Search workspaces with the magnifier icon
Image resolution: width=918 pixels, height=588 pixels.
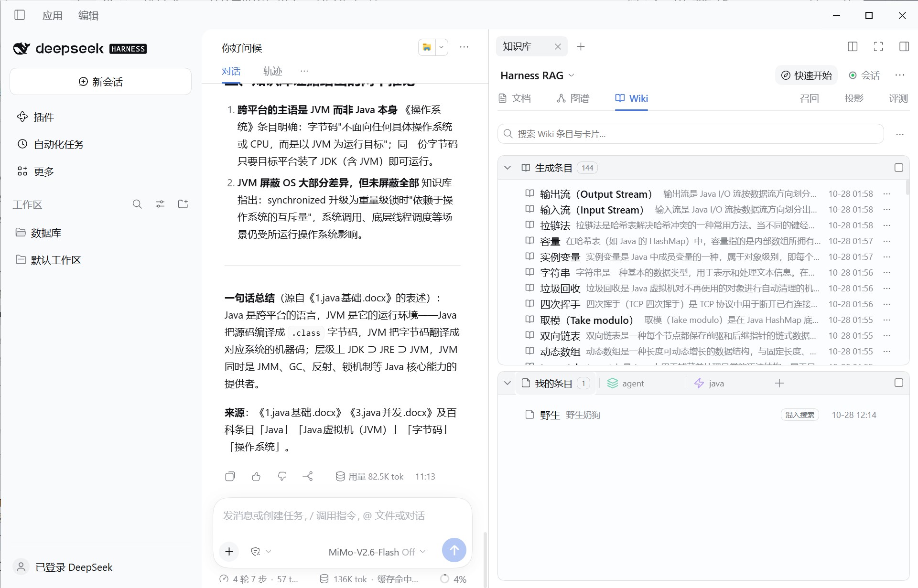coord(137,204)
